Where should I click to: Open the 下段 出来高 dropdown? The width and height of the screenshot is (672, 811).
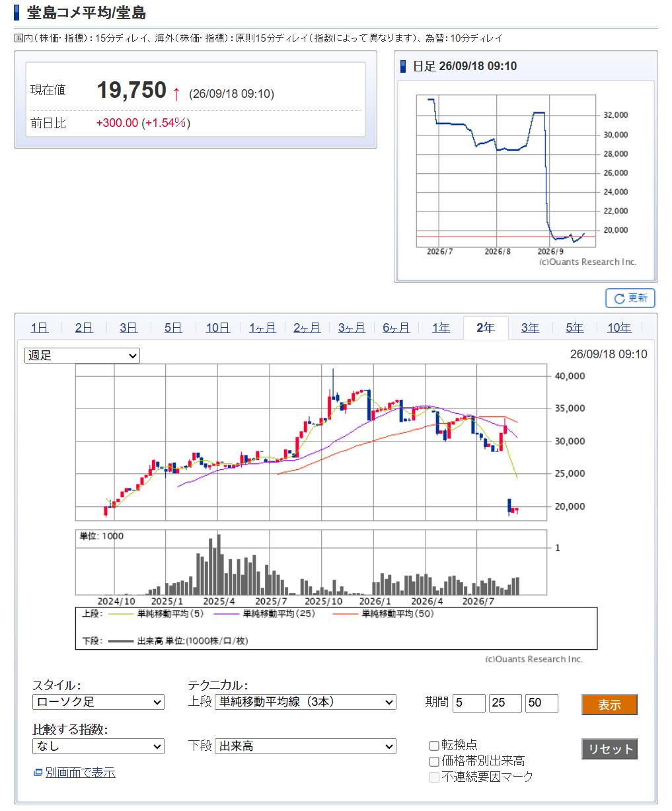tap(305, 746)
